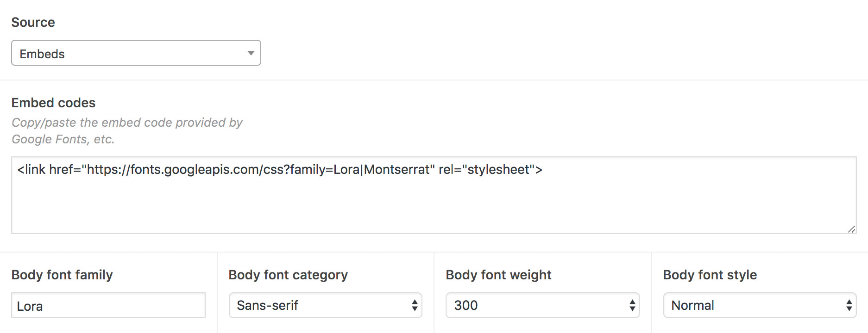Click the Body font weight label
The image size is (868, 333).
point(498,275)
